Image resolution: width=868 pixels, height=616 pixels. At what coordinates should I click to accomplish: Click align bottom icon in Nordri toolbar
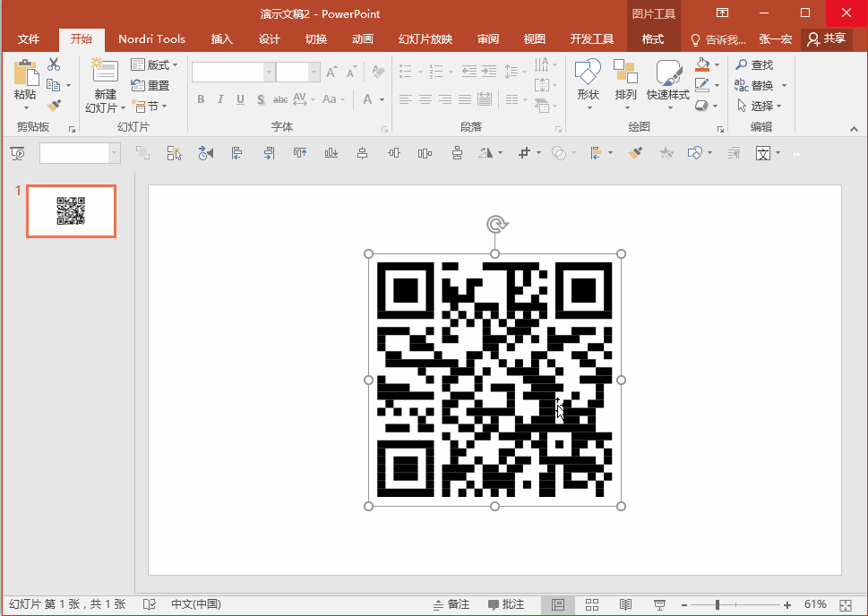coord(331,153)
